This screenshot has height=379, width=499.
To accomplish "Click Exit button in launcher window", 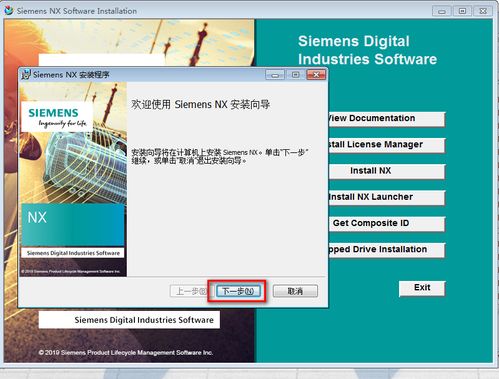I will pyautogui.click(x=422, y=288).
